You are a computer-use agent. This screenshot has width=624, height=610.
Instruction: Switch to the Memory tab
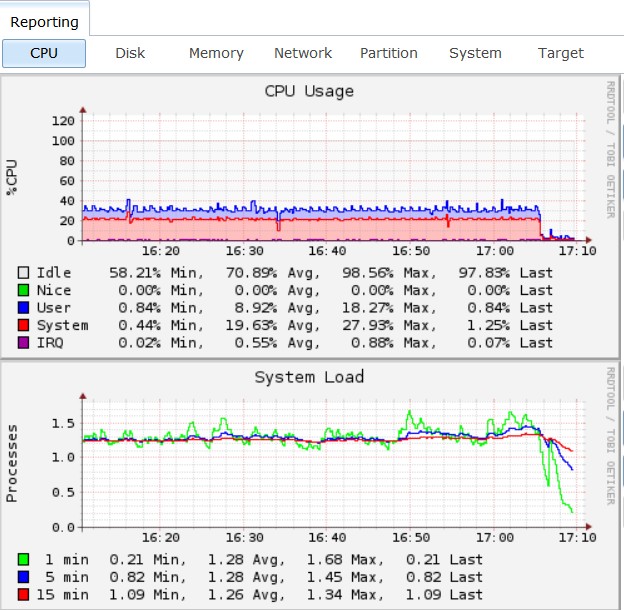tap(216, 53)
